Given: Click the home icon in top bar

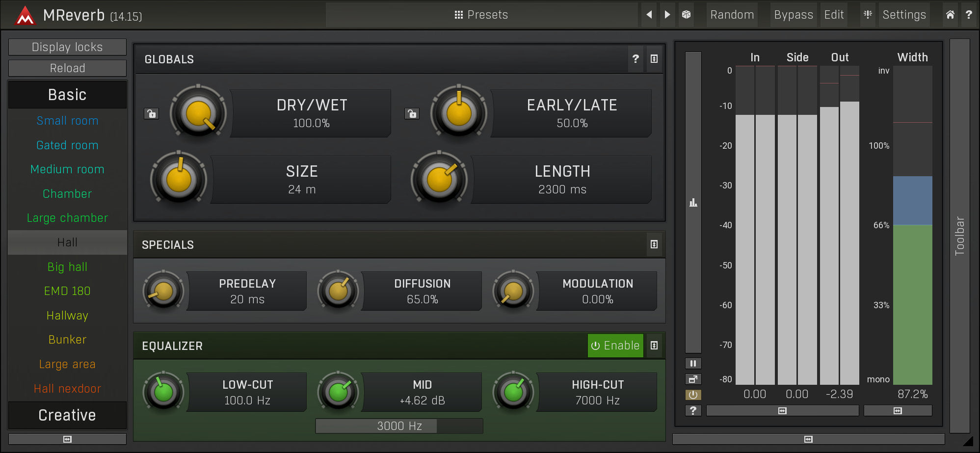Looking at the screenshot, I should click(950, 15).
